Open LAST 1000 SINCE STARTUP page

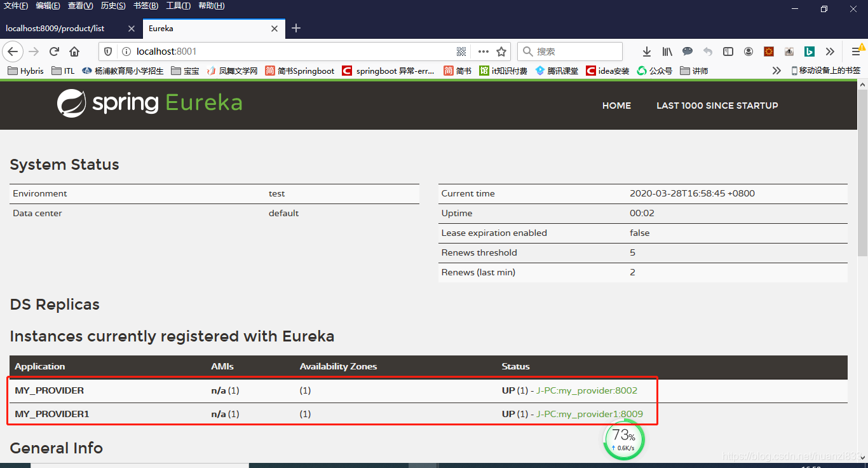click(717, 106)
